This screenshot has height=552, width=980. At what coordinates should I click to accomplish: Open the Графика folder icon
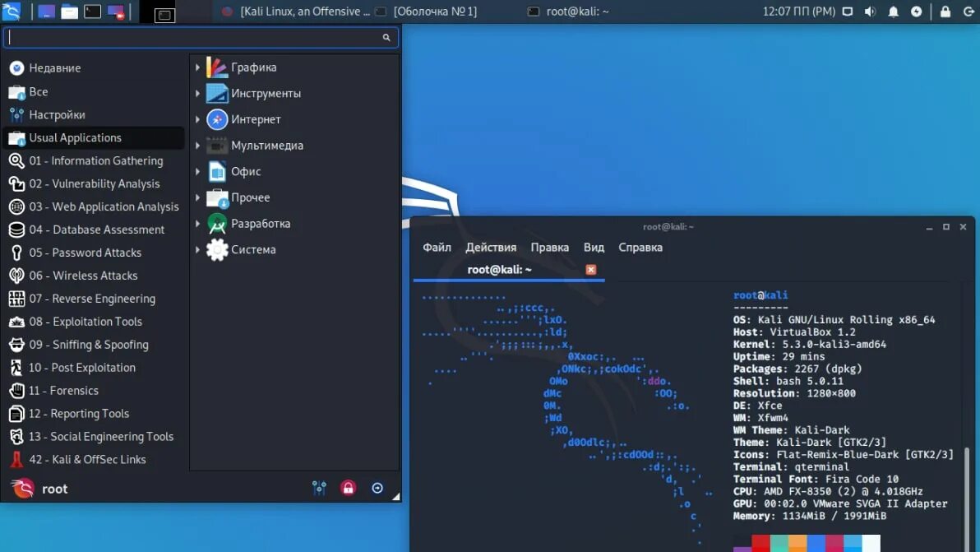coord(217,67)
